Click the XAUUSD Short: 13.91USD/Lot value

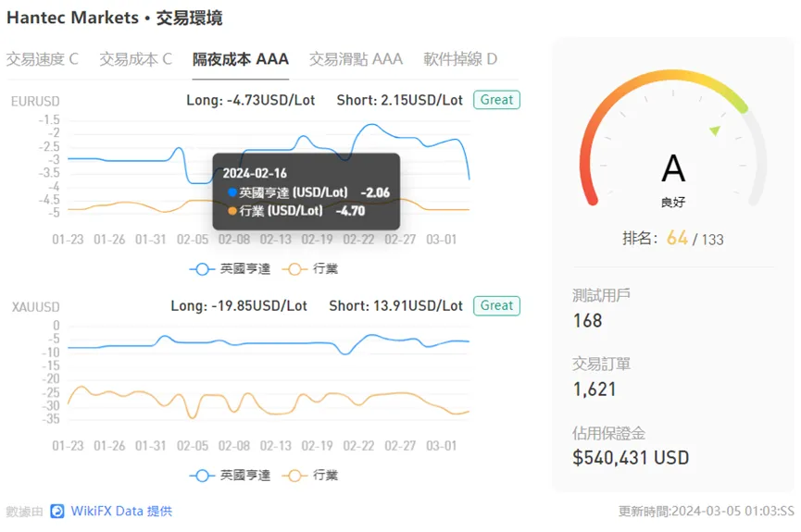(x=396, y=306)
